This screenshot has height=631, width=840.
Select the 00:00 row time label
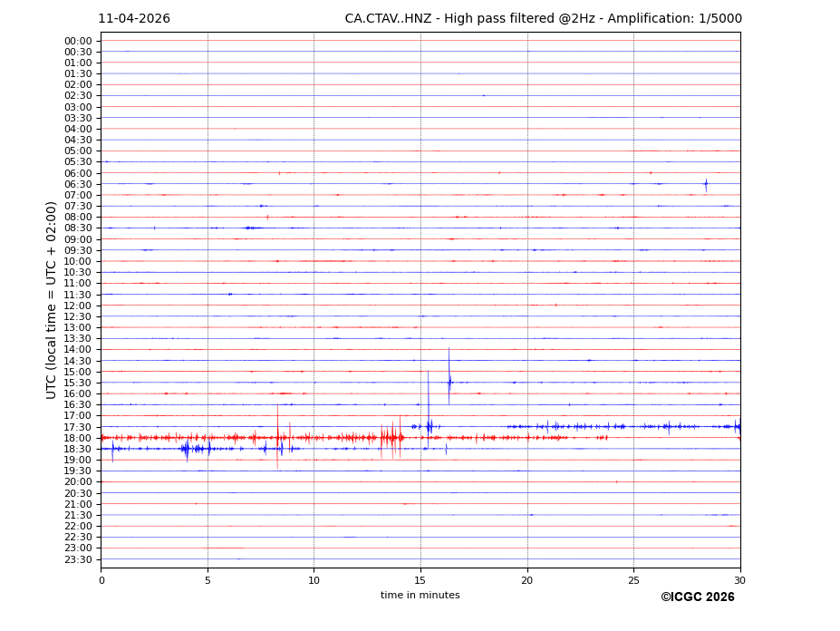77,41
